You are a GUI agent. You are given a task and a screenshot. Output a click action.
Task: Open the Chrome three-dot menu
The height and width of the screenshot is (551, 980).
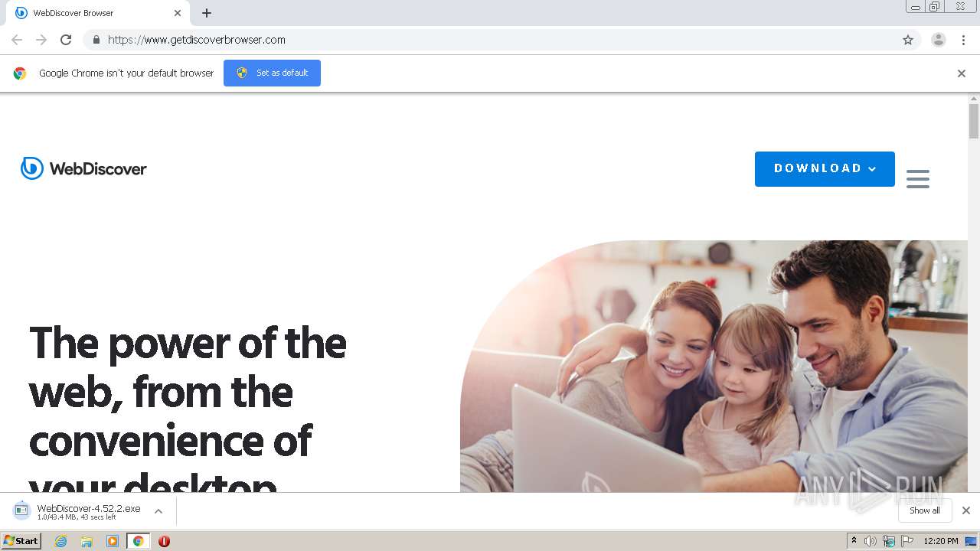pos(964,40)
